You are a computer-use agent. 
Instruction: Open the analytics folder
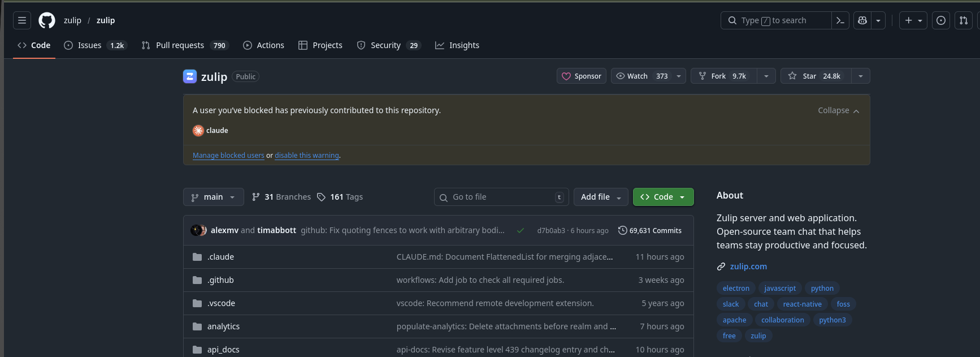[223, 326]
